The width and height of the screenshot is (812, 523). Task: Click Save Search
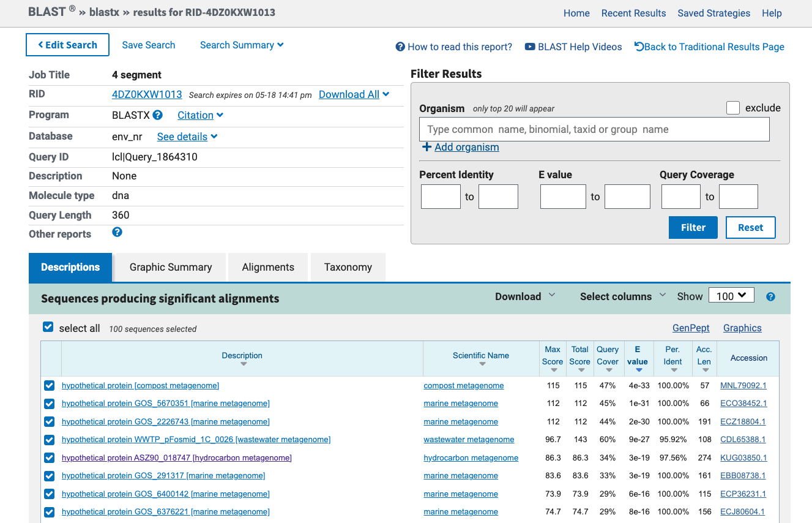point(149,45)
